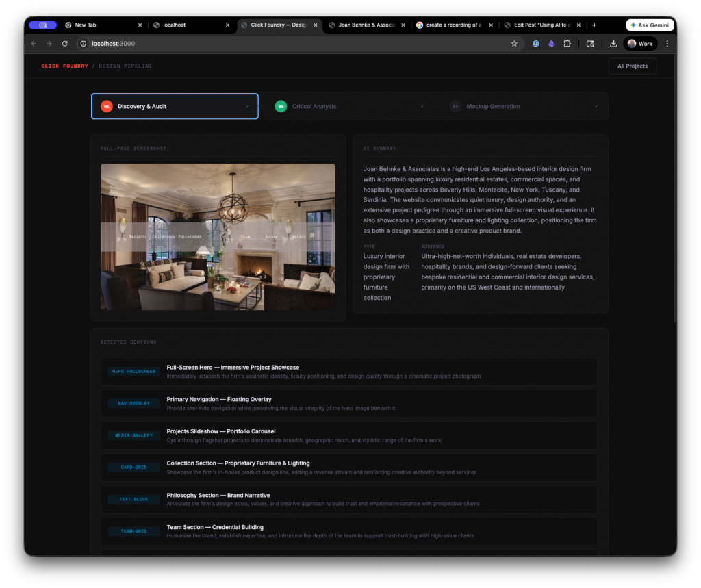
Task: Bookmark this page using the star icon
Action: coord(514,44)
